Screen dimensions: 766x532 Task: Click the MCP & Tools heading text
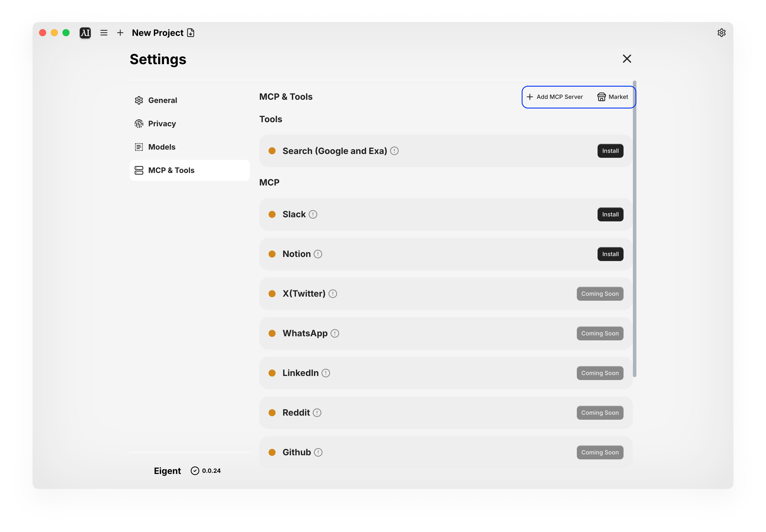pyautogui.click(x=286, y=97)
